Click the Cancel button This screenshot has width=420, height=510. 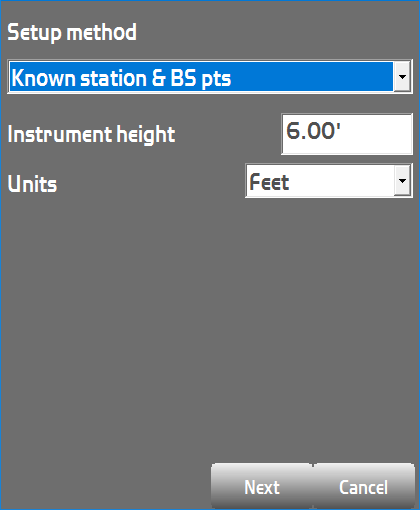364,486
